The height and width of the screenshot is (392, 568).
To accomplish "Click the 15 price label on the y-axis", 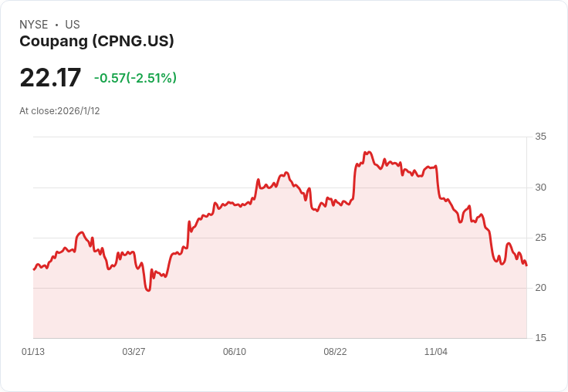I will pyautogui.click(x=541, y=338).
